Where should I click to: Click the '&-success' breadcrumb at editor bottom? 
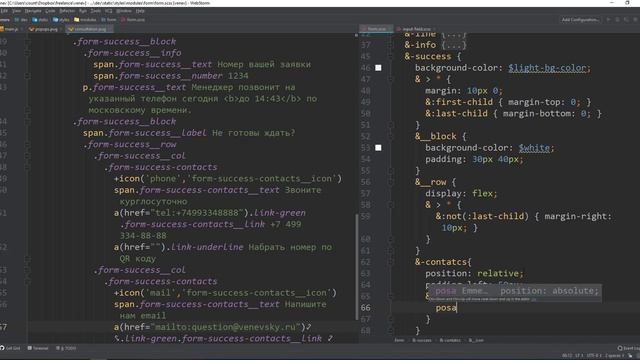pyautogui.click(x=421, y=340)
